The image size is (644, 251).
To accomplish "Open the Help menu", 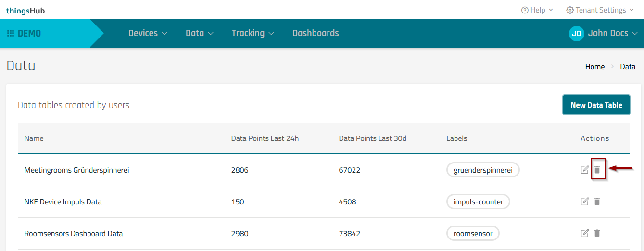I will click(x=537, y=10).
